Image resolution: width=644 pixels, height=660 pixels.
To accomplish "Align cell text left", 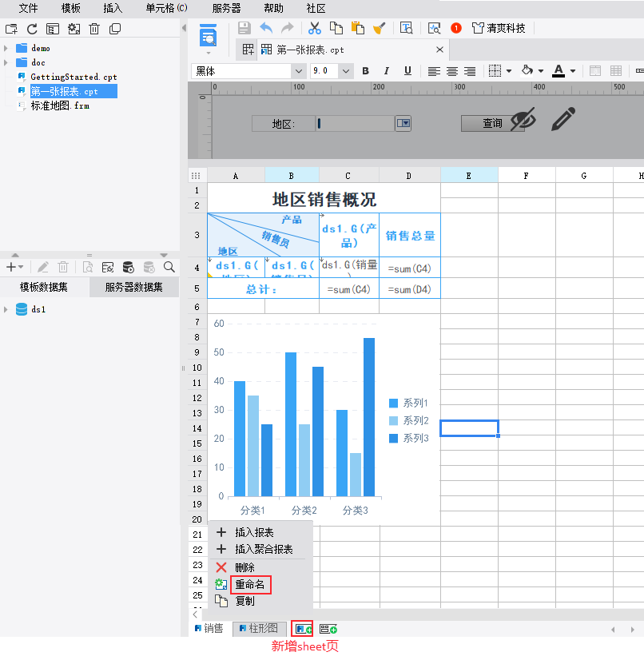I will (x=434, y=71).
